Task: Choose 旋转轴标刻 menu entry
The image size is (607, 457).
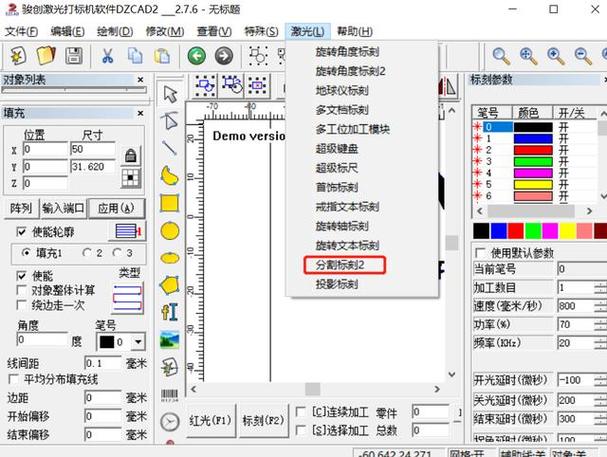Action: [342, 226]
